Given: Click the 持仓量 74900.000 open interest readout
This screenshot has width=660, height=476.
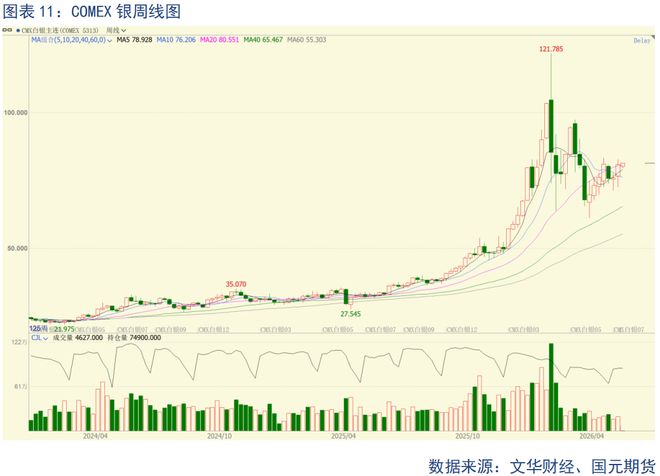Looking at the screenshot, I should tap(134, 338).
